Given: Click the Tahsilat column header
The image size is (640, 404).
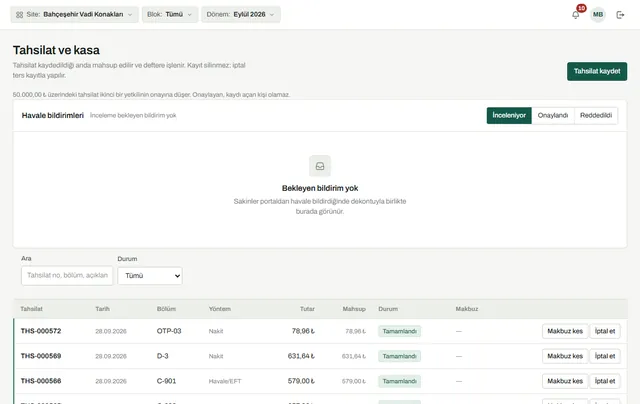Looking at the screenshot, I should pos(31,309).
